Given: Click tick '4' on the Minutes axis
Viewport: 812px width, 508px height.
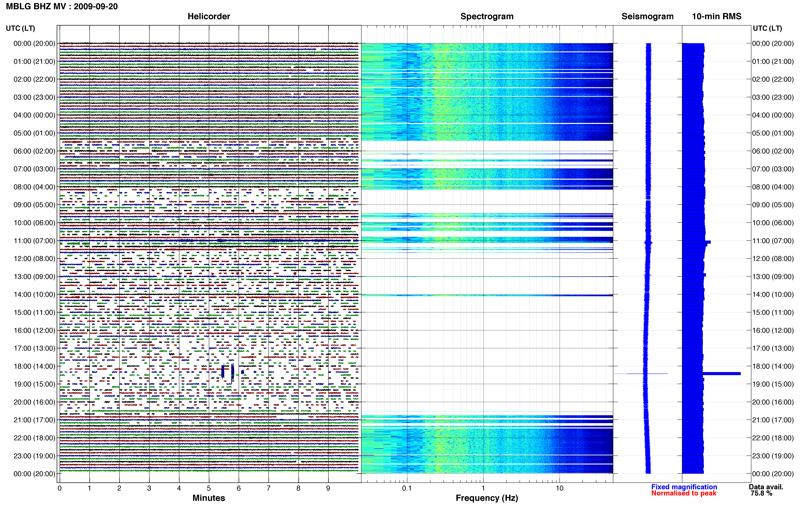Looking at the screenshot, I should point(179,488).
